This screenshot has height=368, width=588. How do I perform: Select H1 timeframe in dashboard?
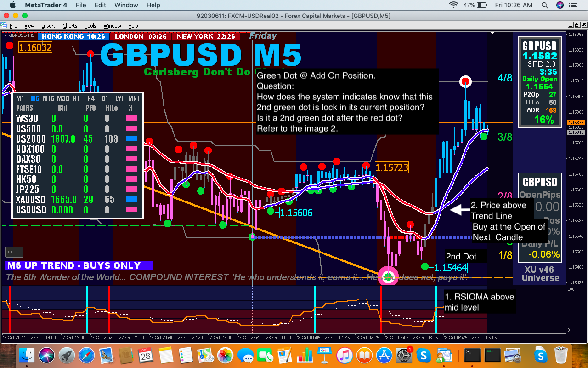tap(76, 98)
